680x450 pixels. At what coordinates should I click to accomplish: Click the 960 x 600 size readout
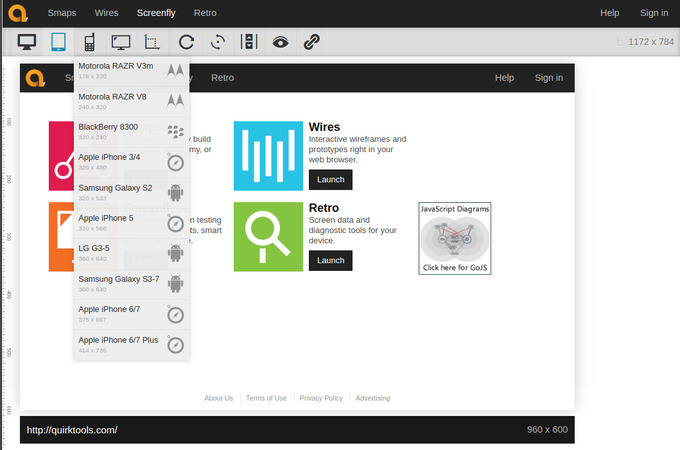[x=547, y=430]
